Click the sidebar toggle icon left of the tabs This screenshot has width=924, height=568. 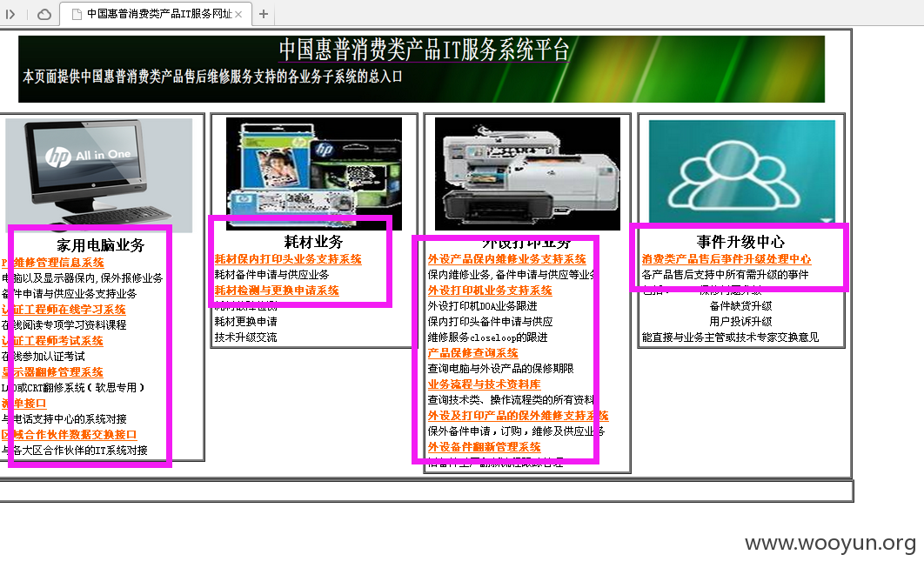10,14
